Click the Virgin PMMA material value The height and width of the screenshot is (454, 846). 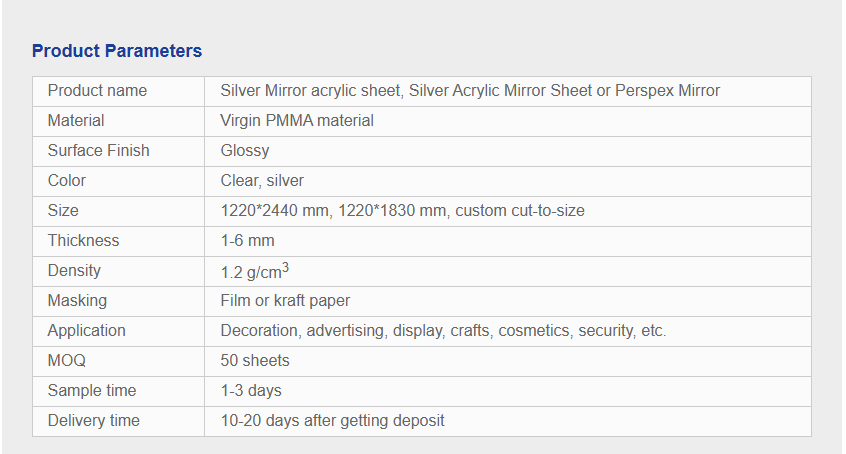[297, 120]
